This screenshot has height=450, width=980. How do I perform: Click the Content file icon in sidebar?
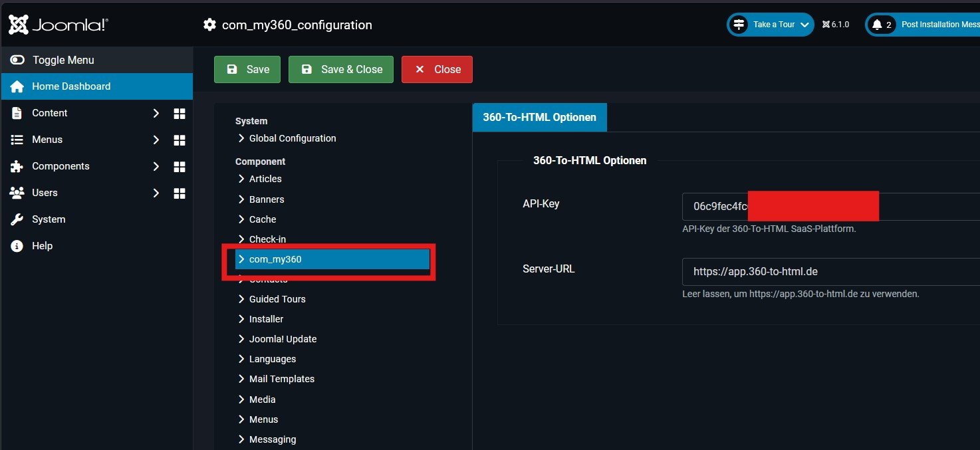pos(17,113)
